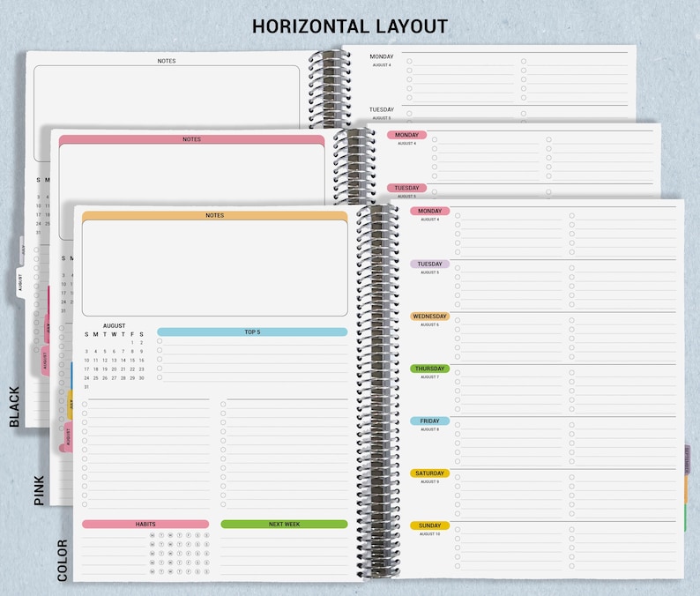
Task: Click the MONDAY heading on black planner
Action: tap(382, 56)
